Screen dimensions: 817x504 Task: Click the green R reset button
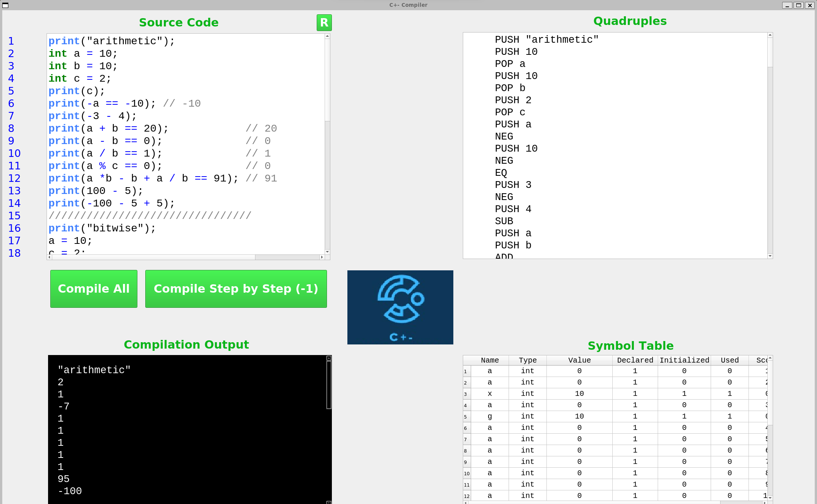[x=324, y=23]
